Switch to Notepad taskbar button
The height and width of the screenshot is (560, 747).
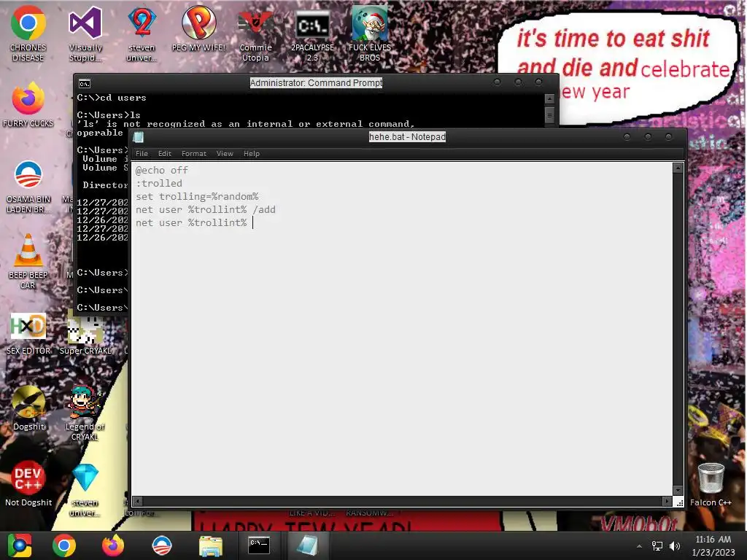click(x=307, y=545)
